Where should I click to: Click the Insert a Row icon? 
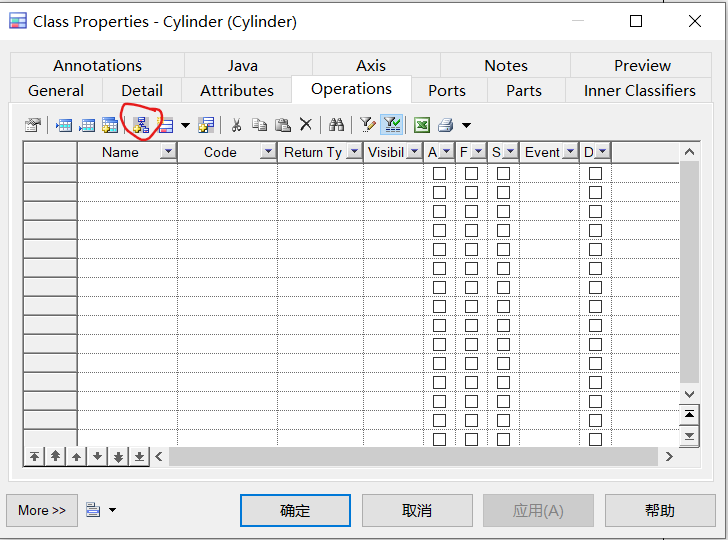[64, 125]
